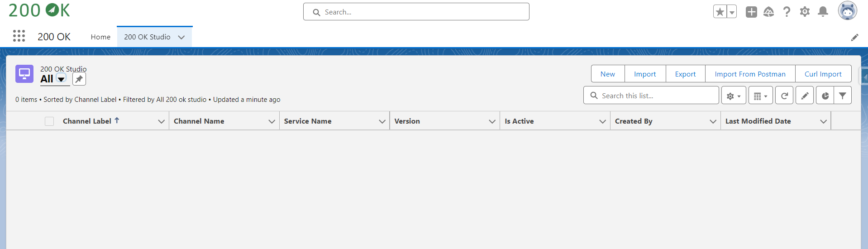Open the Setup gear menu
The width and height of the screenshot is (868, 249).
tap(805, 12)
